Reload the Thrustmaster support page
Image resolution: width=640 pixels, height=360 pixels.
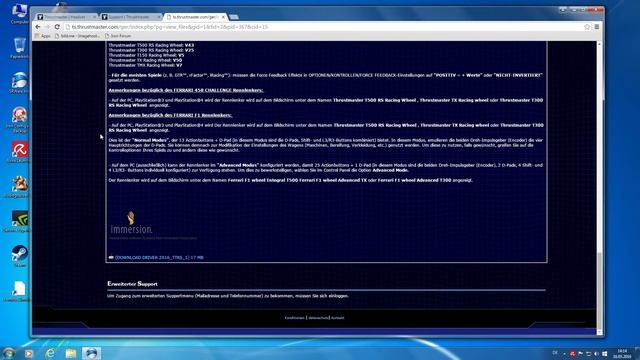pos(57,27)
